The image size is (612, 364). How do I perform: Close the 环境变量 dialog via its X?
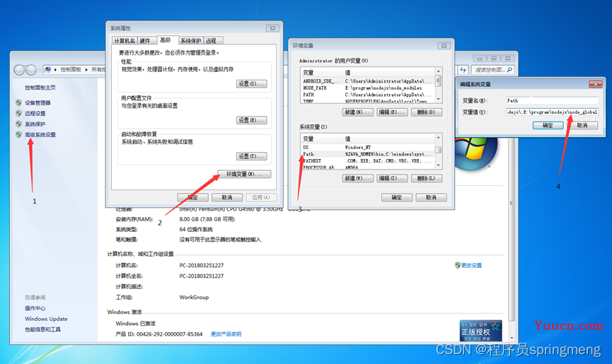[444, 46]
